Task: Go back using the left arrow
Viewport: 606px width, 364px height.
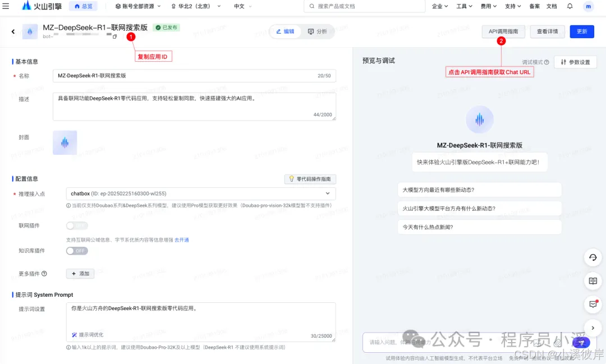Action: (x=13, y=31)
